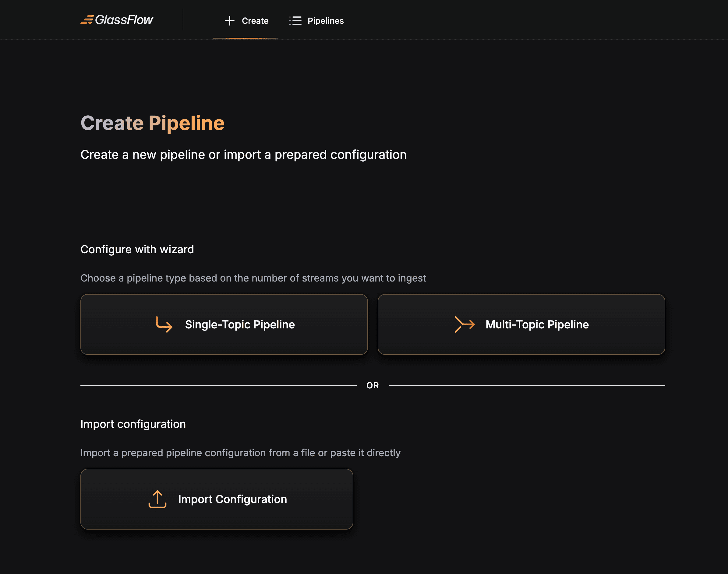Viewport: 728px width, 574px height.
Task: Click the import instructions description text
Action: (x=240, y=453)
